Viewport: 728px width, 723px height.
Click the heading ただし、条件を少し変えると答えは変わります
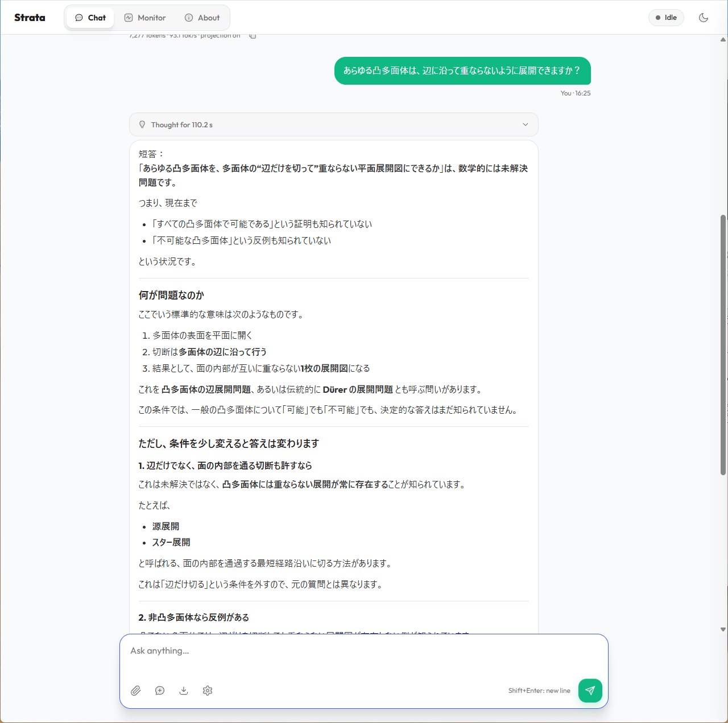point(229,443)
